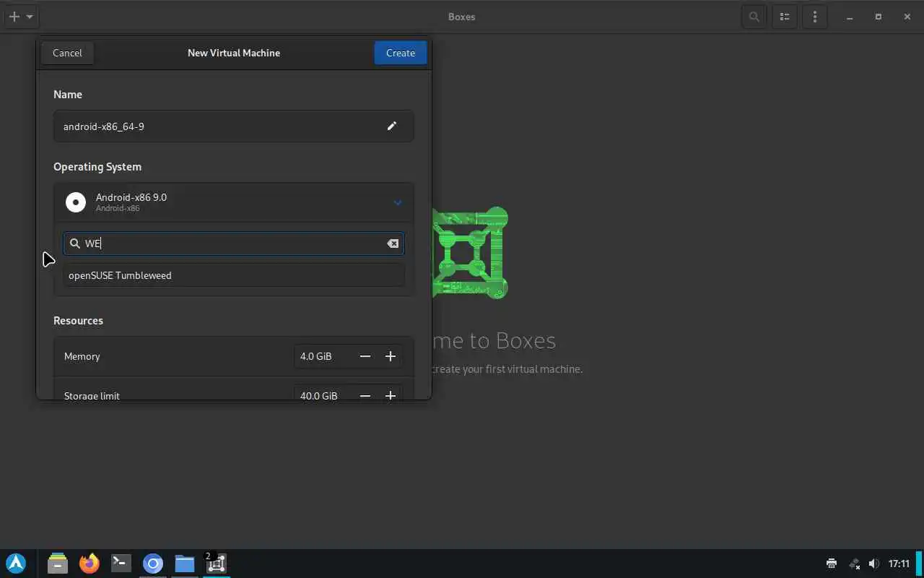The image size is (924, 578).
Task: Open the terminal from the taskbar
Action: pyautogui.click(x=121, y=563)
